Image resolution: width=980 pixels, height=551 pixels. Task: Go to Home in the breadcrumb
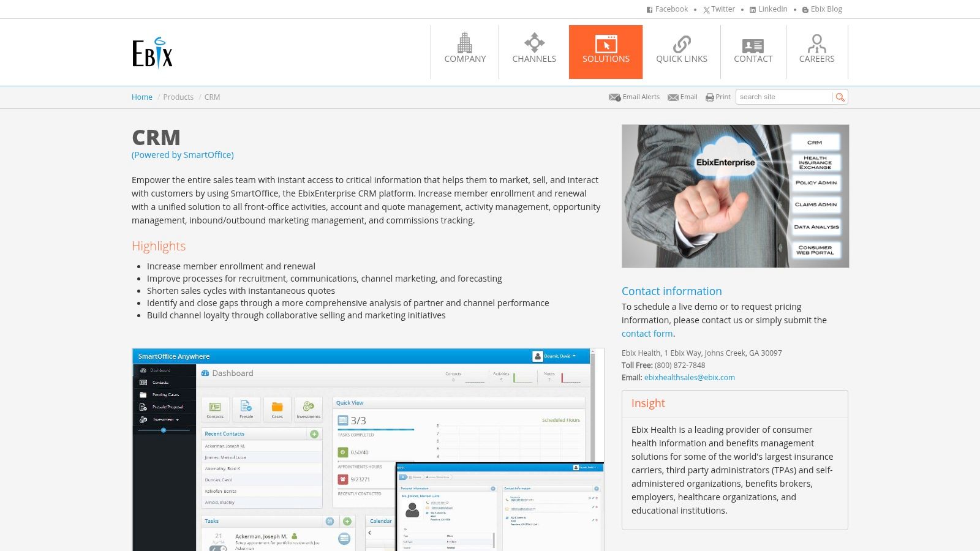142,97
